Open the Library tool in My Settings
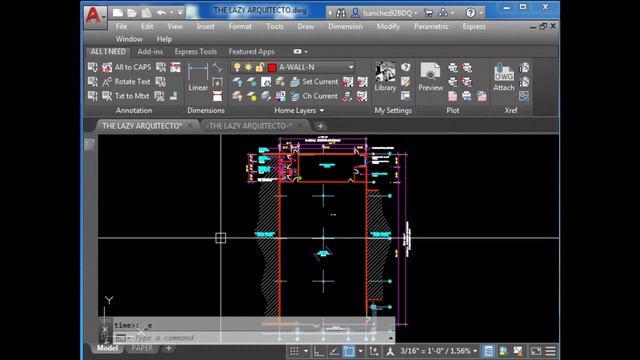The height and width of the screenshot is (360, 640). (x=385, y=77)
